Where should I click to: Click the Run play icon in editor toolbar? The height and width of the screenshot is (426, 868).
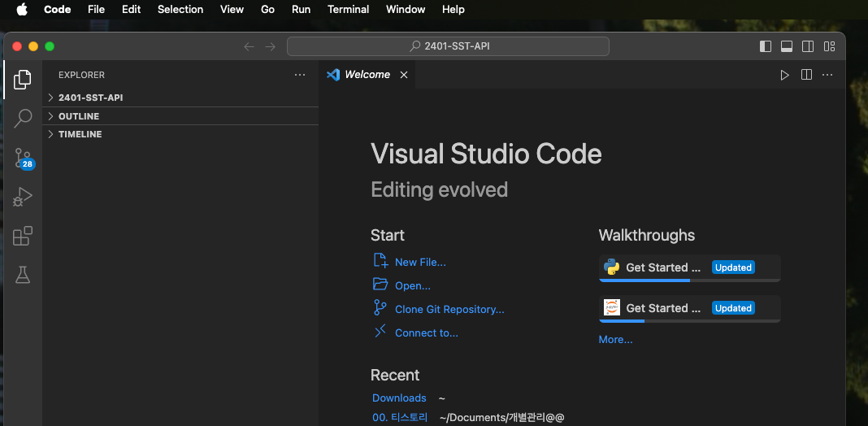pos(784,75)
